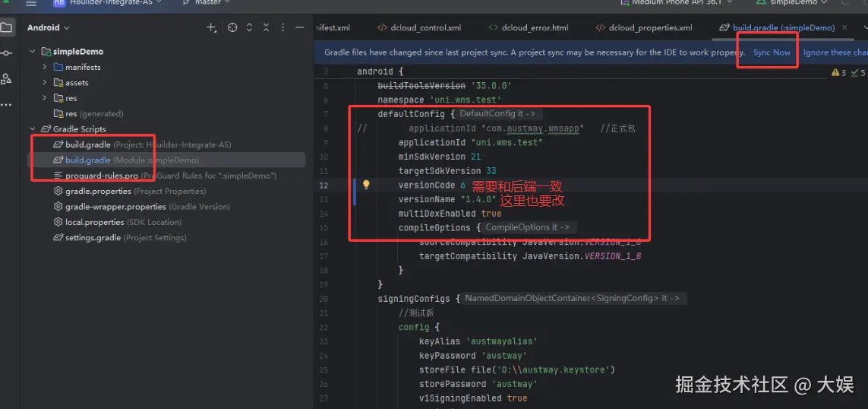Open settings.gradle (Project Settings)
868x409 pixels.
pyautogui.click(x=120, y=238)
